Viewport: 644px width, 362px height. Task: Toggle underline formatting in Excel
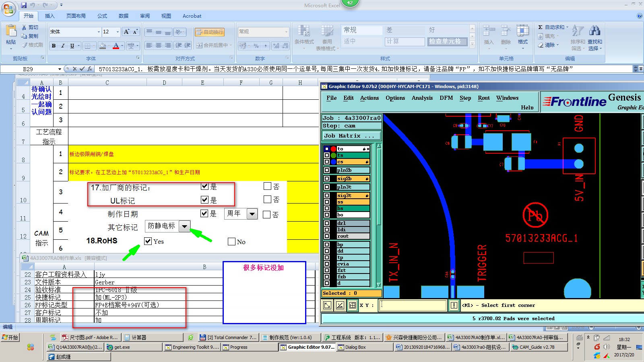pos(72,46)
